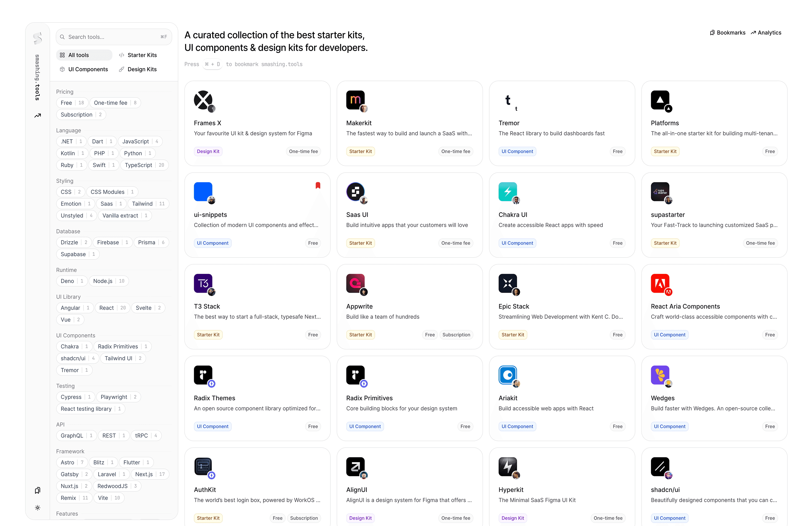Viewport: 812px width, 526px height.
Task: Toggle the Playwright testing filter
Action: (119, 397)
